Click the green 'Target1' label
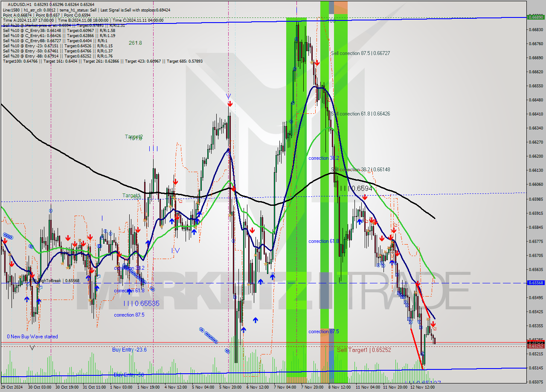 point(131,195)
